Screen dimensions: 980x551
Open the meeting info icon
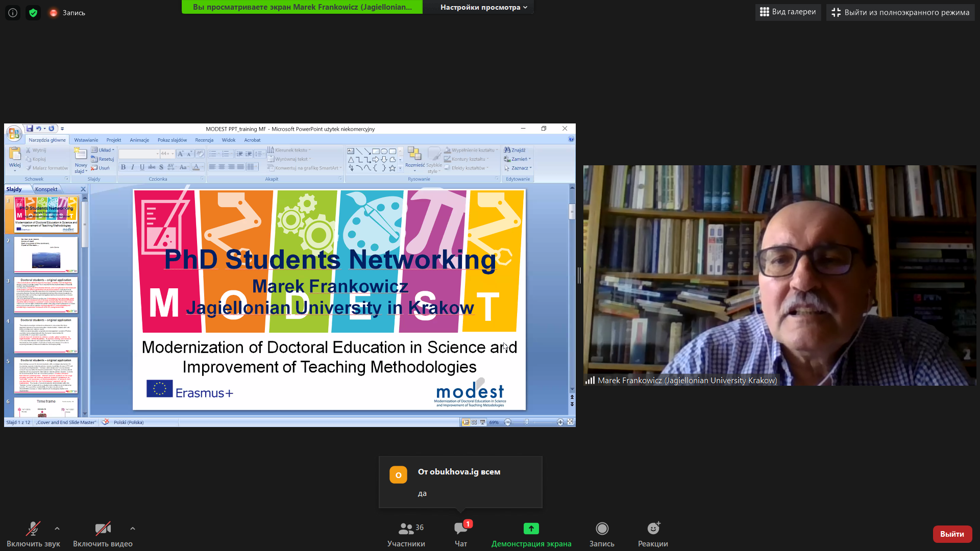(13, 13)
